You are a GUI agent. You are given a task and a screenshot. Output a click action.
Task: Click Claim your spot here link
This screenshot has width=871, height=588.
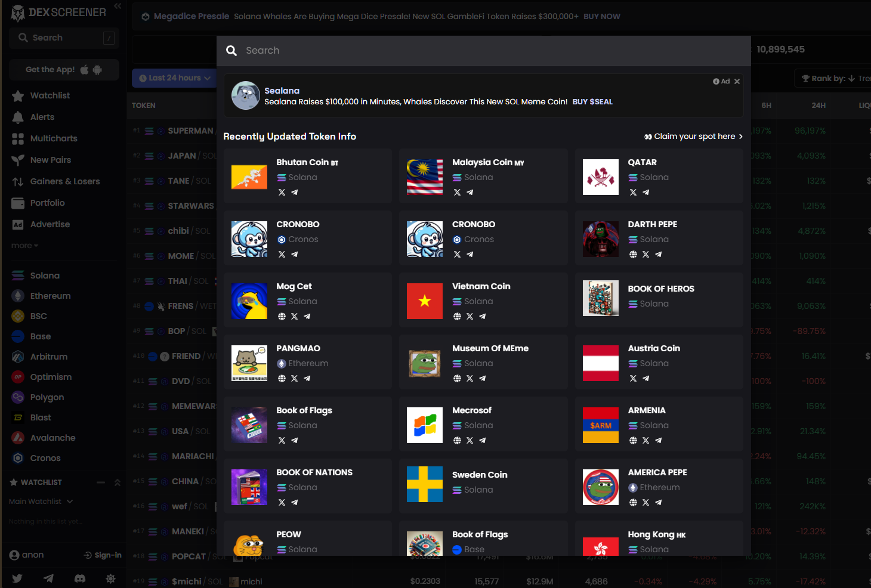[x=694, y=137]
